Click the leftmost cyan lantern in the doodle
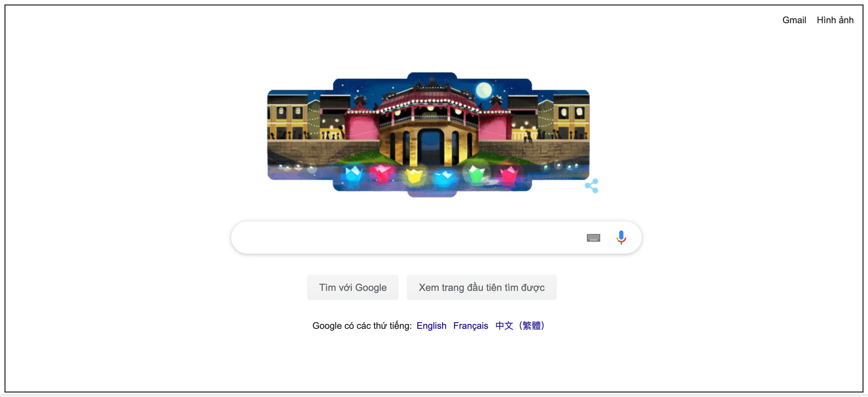868x397 pixels. pyautogui.click(x=353, y=174)
